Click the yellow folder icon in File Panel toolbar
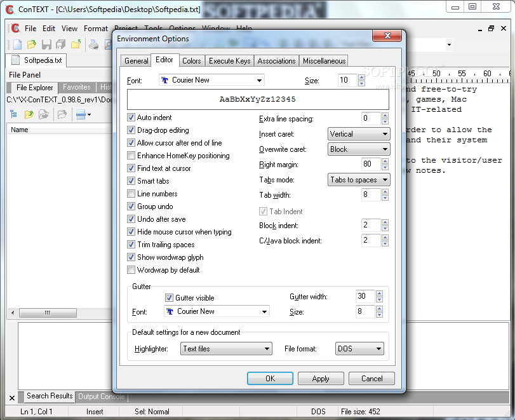 (29, 114)
